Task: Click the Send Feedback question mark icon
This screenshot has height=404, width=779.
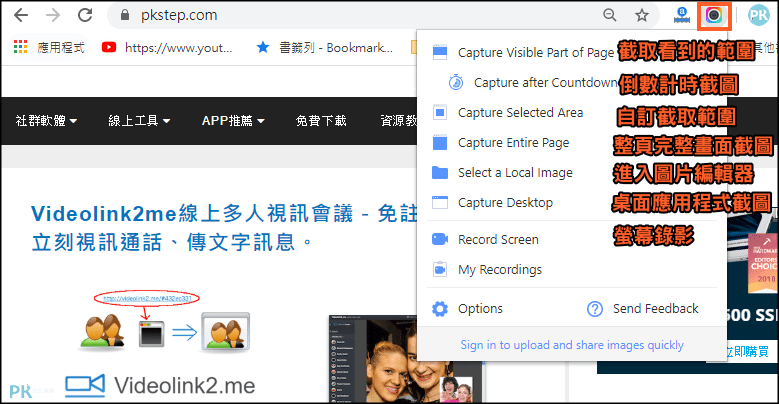Action: [x=595, y=309]
